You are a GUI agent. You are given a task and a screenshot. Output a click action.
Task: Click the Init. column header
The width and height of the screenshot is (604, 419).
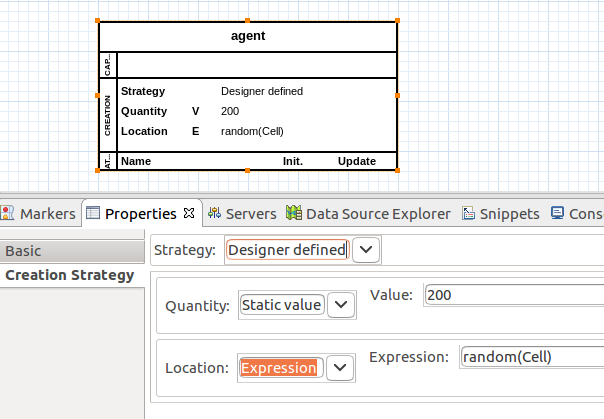click(293, 161)
